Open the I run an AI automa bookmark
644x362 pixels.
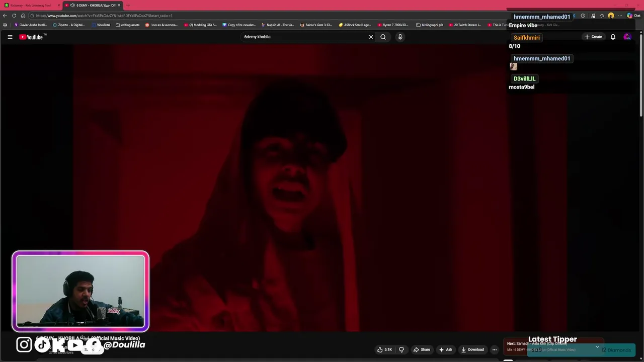(162, 25)
